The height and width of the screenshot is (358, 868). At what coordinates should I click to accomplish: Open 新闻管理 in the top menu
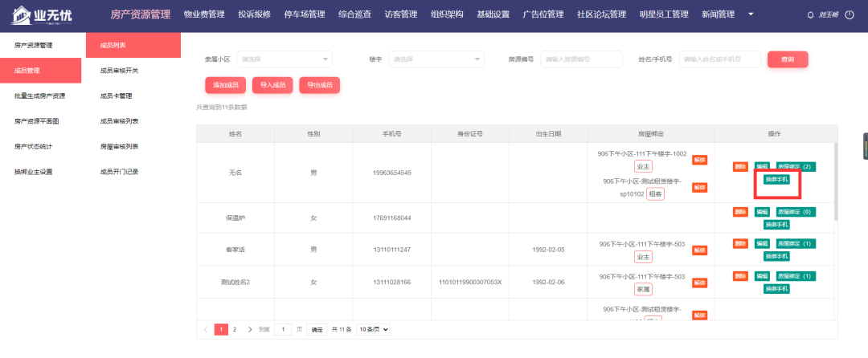pos(718,15)
